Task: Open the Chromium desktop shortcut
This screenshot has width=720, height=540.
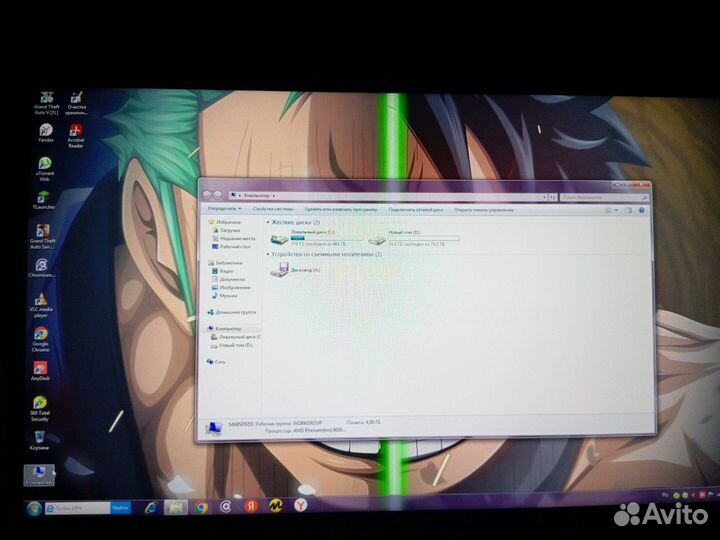Action: pos(41,268)
